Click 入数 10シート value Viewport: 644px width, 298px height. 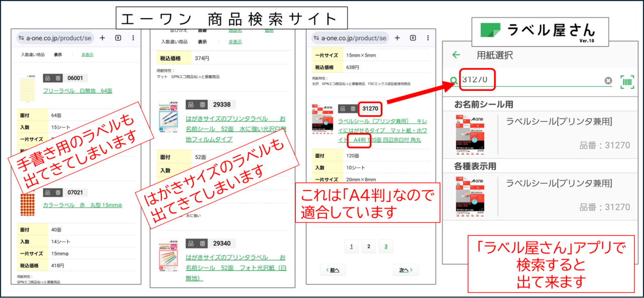355,168
